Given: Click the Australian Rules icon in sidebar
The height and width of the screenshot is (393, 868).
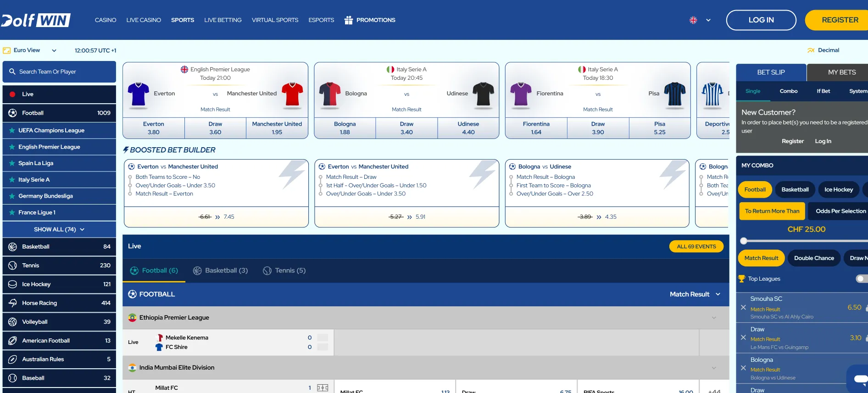Looking at the screenshot, I should pyautogui.click(x=12, y=360).
